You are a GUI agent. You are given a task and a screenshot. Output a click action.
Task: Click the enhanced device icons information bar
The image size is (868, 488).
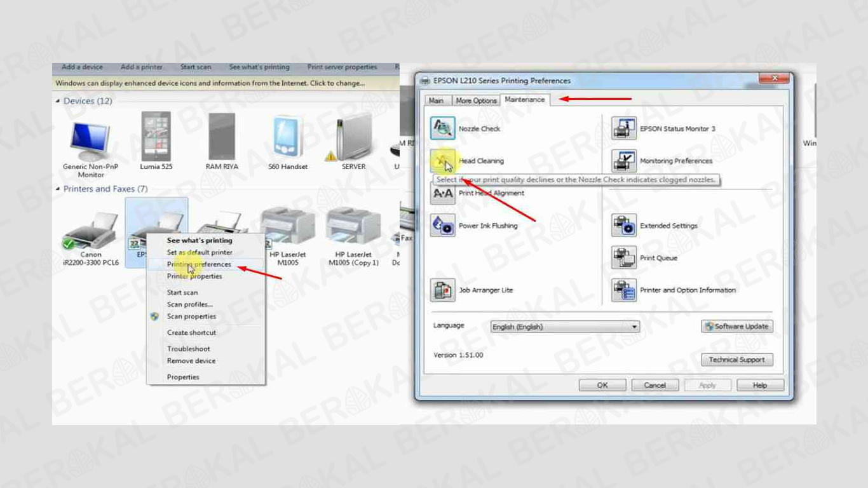coord(226,83)
